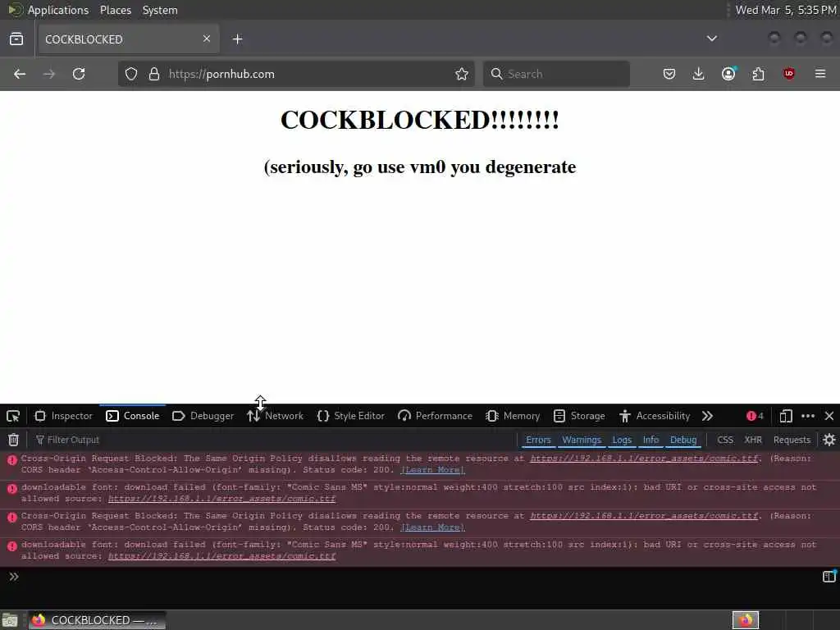
Task: Click the Filter Output field
Action: pyautogui.click(x=271, y=440)
